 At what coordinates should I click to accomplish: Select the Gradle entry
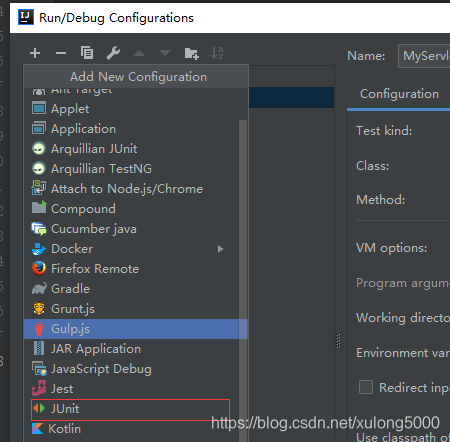pyautogui.click(x=131, y=289)
